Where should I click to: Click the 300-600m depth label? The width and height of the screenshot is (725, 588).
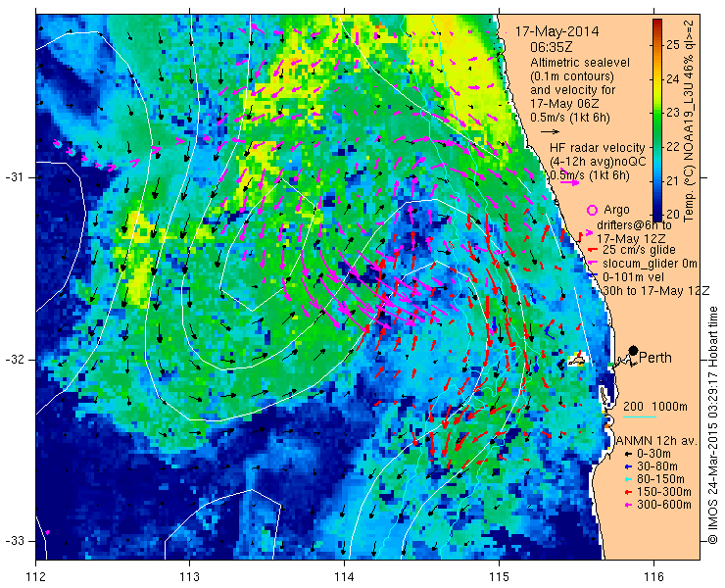pos(663,505)
